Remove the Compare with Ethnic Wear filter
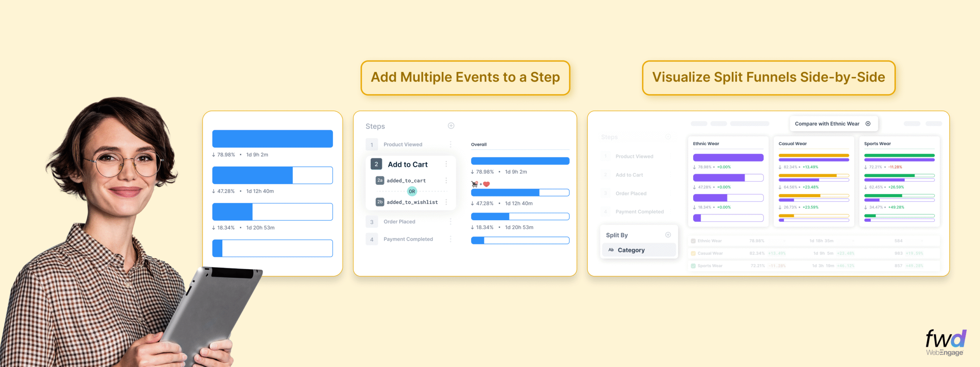Screen dimensions: 980x367 (x=868, y=124)
